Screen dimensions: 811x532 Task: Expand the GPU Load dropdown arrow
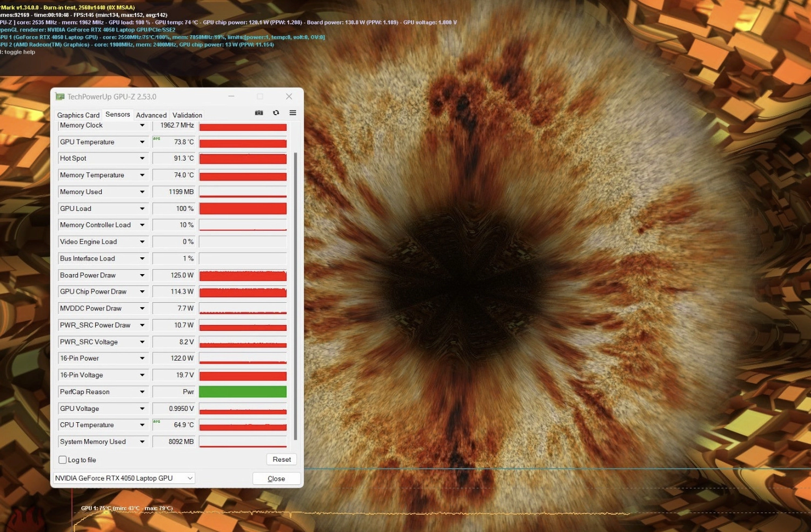coord(142,209)
